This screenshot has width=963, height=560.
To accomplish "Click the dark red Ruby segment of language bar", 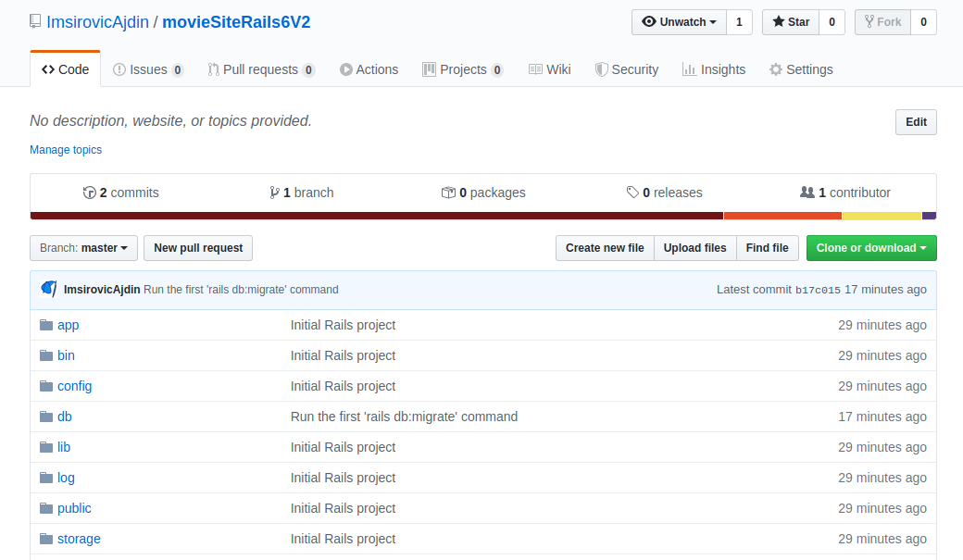I will coord(377,216).
